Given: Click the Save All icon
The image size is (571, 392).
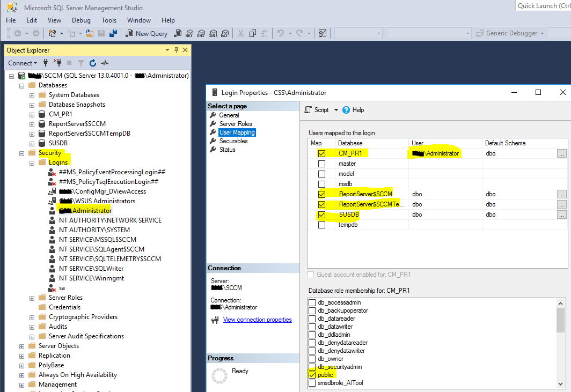Looking at the screenshot, I should [113, 33].
